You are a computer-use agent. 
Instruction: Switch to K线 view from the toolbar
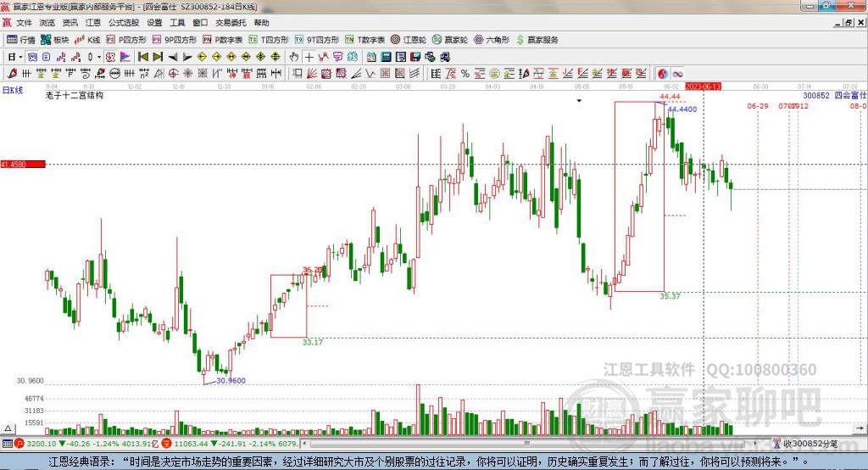tap(87, 40)
